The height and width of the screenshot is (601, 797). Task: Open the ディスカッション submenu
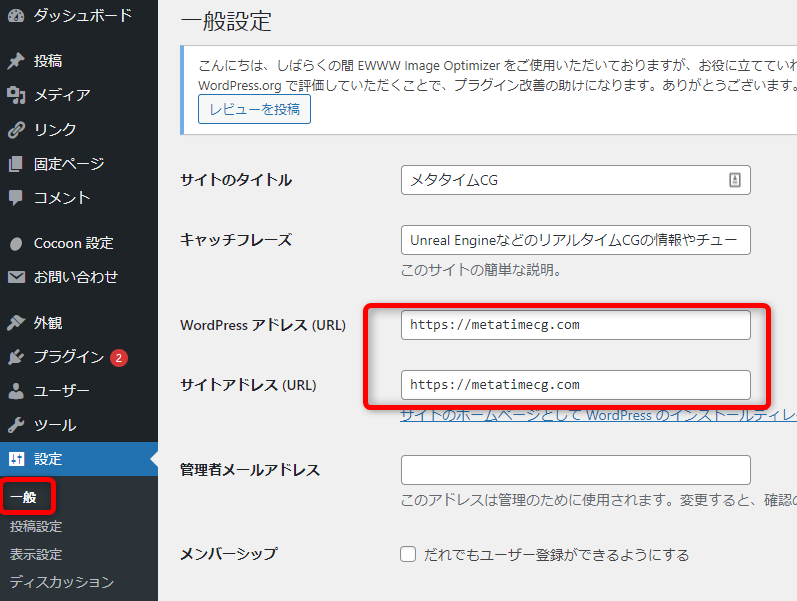[x=62, y=582]
